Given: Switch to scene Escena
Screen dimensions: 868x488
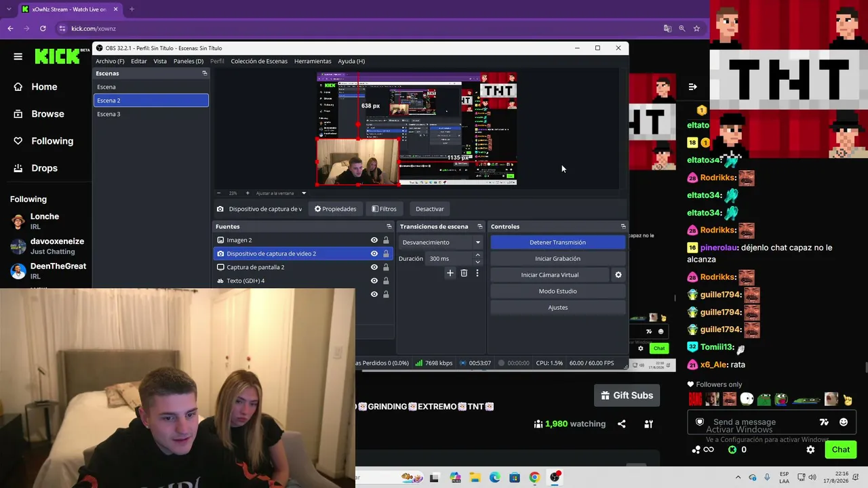Looking at the screenshot, I should pos(151,87).
